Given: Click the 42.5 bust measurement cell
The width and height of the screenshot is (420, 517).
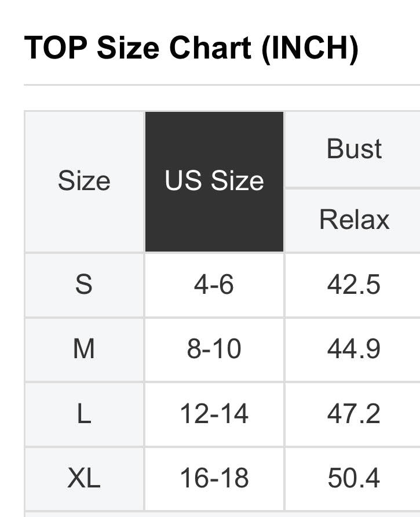Looking at the screenshot, I should click(354, 285).
